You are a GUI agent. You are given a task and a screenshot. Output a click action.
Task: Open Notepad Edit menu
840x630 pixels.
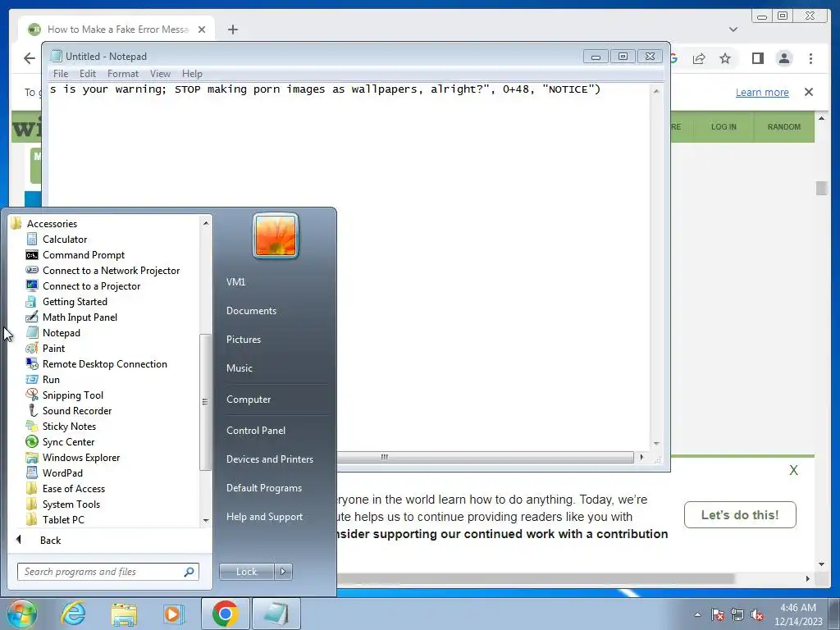pyautogui.click(x=87, y=74)
